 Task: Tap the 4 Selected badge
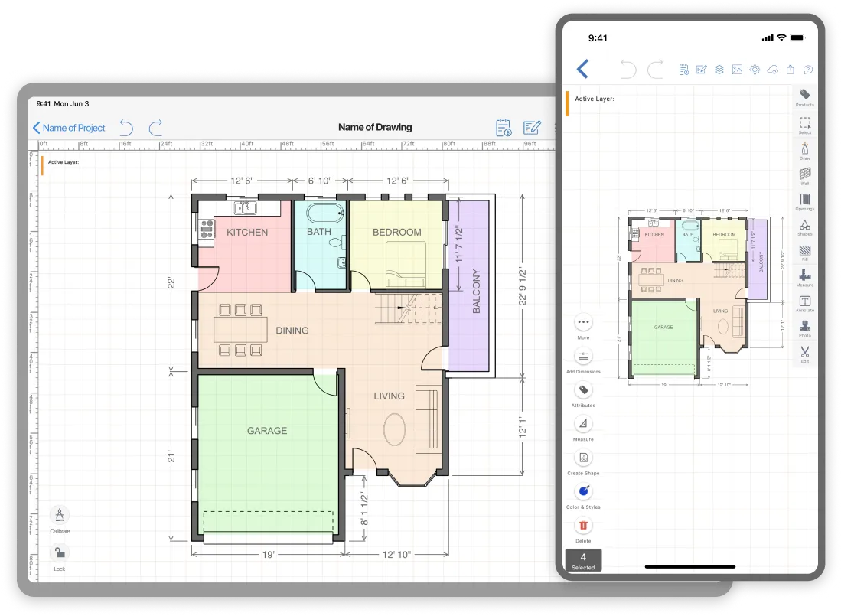click(x=584, y=561)
